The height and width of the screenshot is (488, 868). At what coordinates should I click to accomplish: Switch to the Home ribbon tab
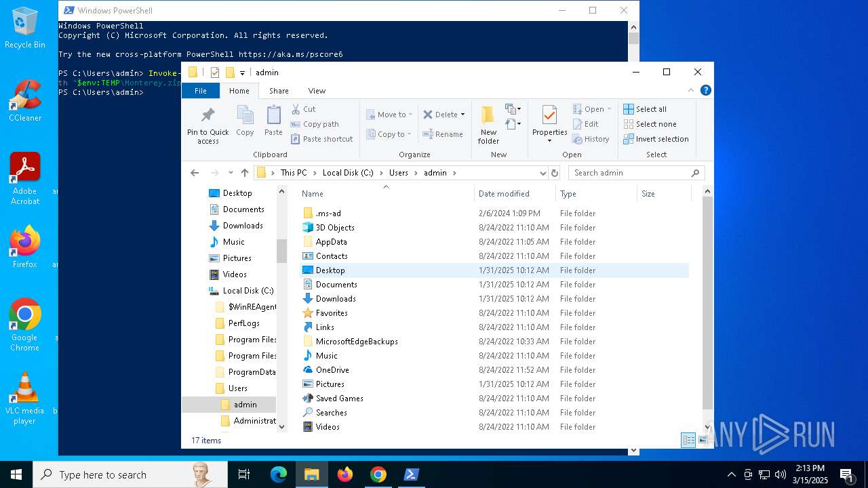coord(239,90)
